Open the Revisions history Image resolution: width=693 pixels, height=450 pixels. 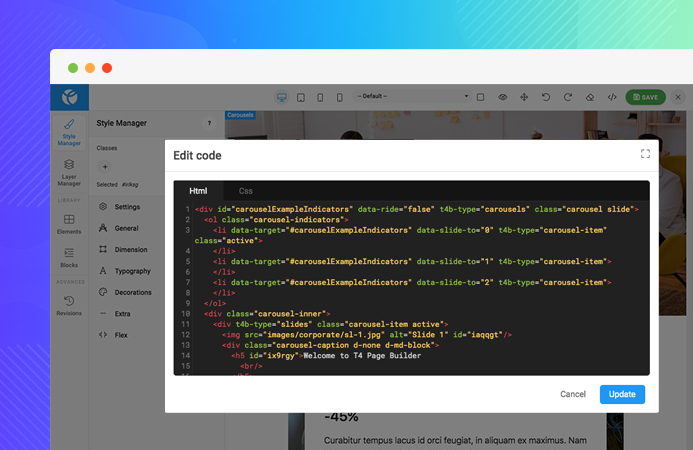(69, 305)
